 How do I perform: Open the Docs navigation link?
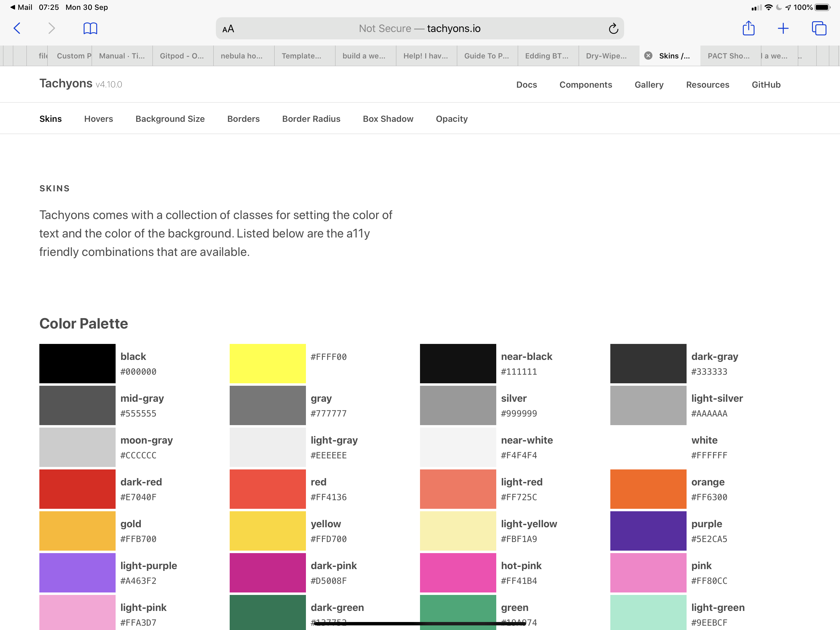click(526, 85)
